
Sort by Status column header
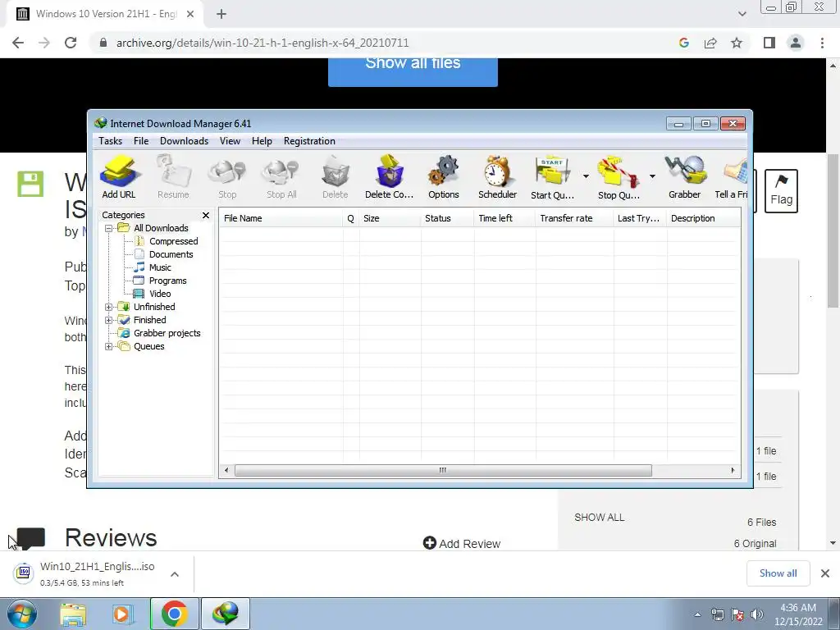447,218
